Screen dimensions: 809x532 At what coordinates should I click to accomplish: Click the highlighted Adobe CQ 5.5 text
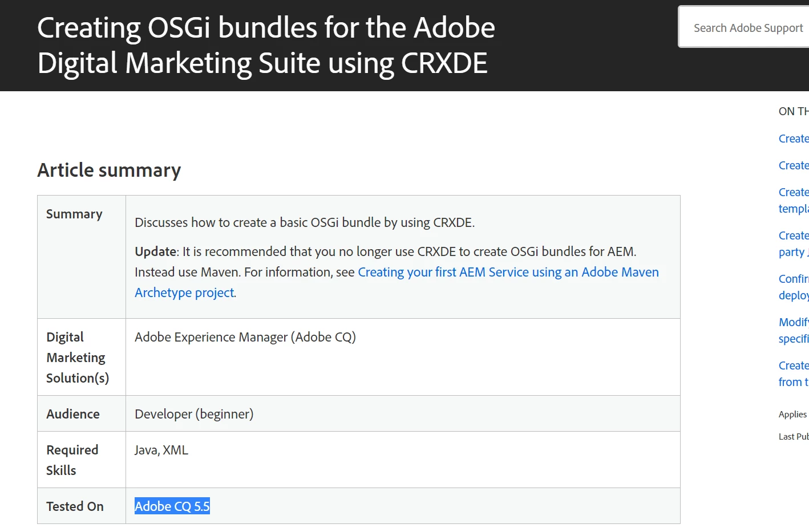coord(172,506)
